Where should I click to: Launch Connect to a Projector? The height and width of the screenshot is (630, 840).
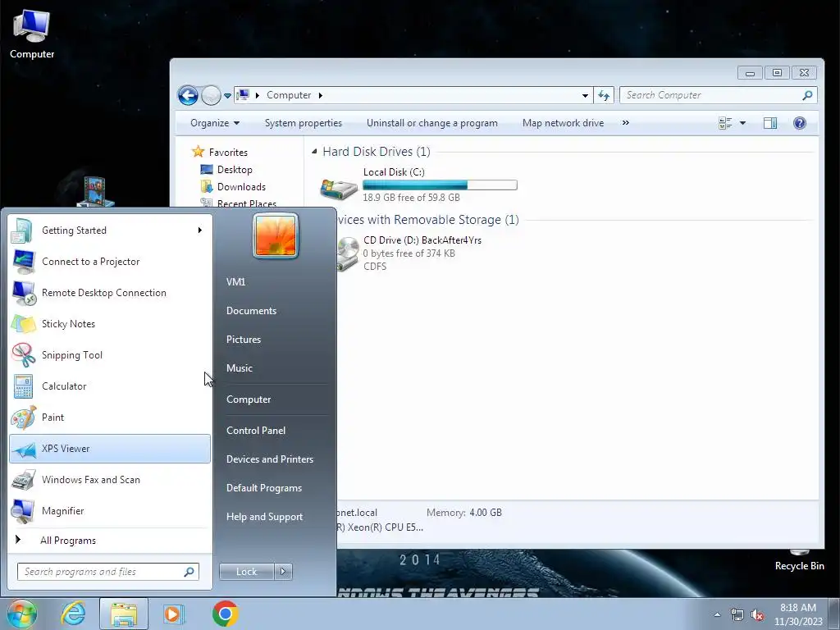[110, 262]
